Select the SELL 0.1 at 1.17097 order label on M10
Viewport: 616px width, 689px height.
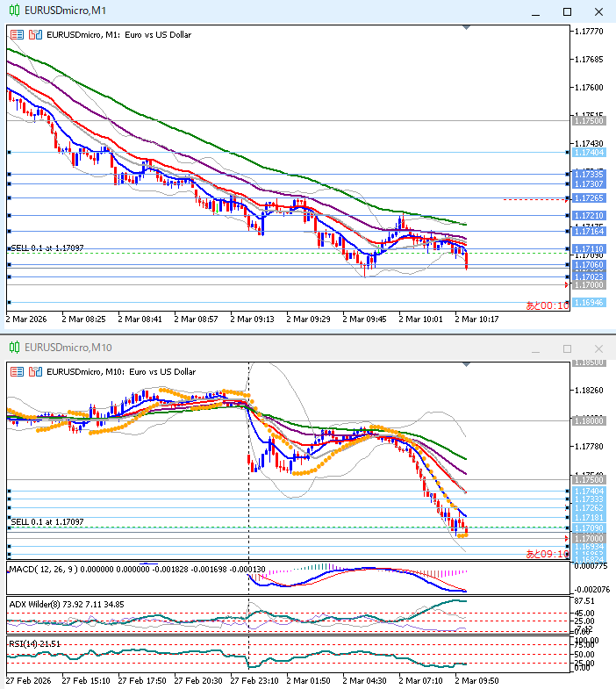point(47,521)
